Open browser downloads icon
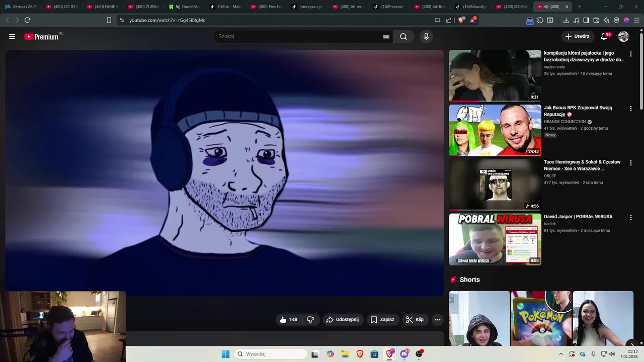The height and width of the screenshot is (362, 644). click(566, 20)
